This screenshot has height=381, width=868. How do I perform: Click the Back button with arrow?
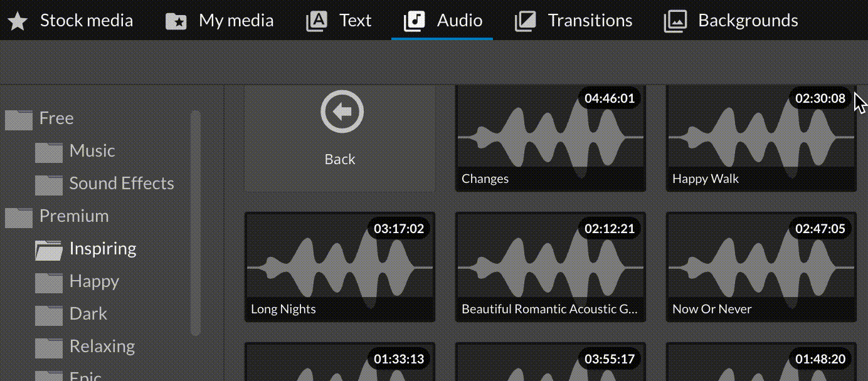click(x=340, y=138)
